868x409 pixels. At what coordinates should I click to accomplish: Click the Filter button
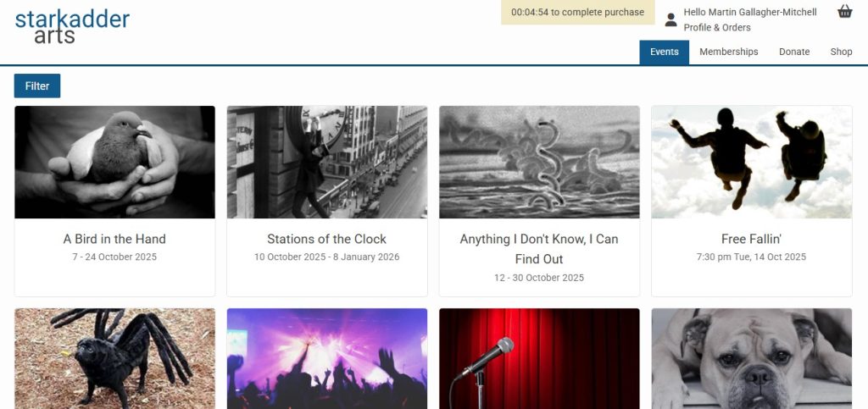[x=37, y=86]
